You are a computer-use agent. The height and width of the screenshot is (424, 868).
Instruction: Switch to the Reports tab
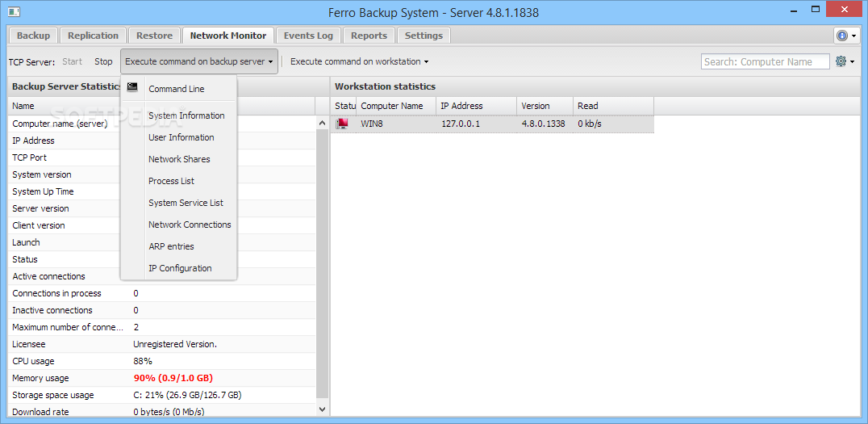coord(369,36)
